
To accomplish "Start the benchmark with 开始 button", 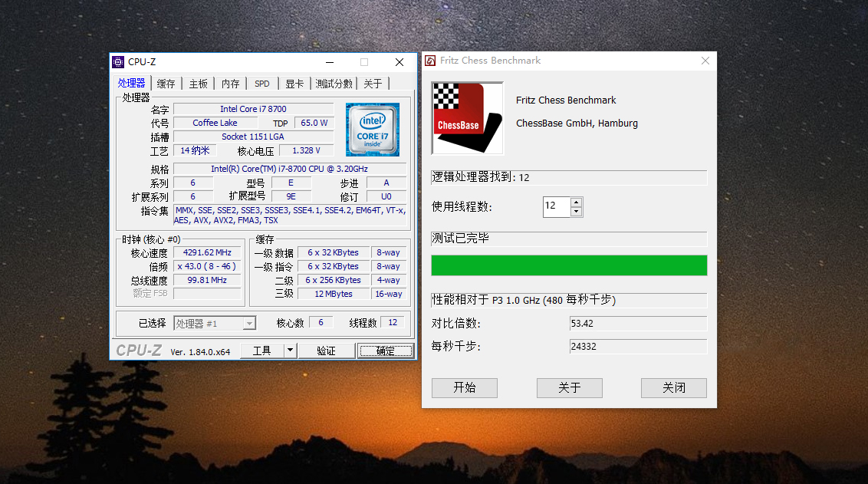I will point(465,387).
